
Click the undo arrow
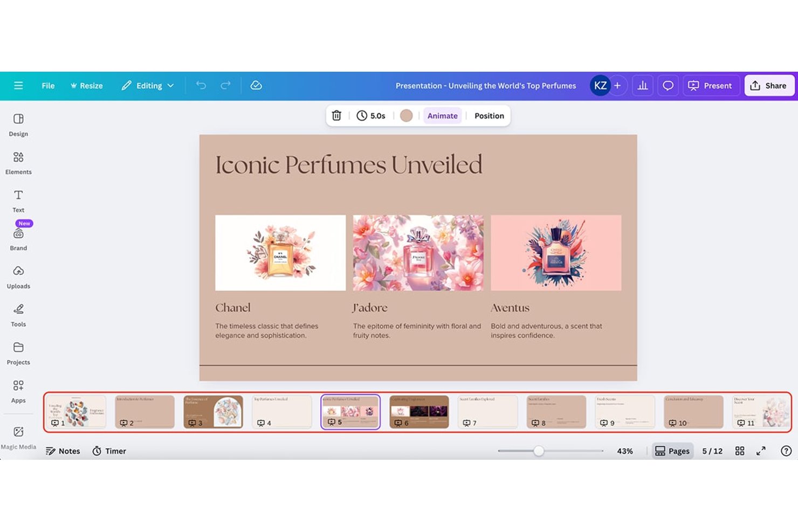click(201, 85)
